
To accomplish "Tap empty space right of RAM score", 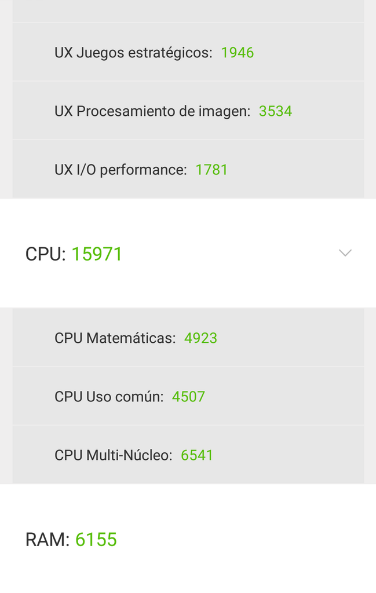I will coord(246,539).
